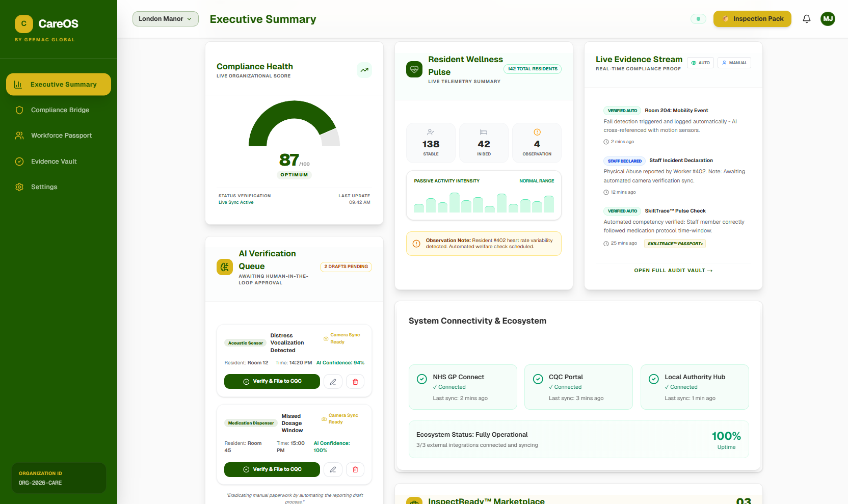Click the Ecosystem Status Fully Operational panel
The width and height of the screenshot is (848, 504).
coord(578,439)
